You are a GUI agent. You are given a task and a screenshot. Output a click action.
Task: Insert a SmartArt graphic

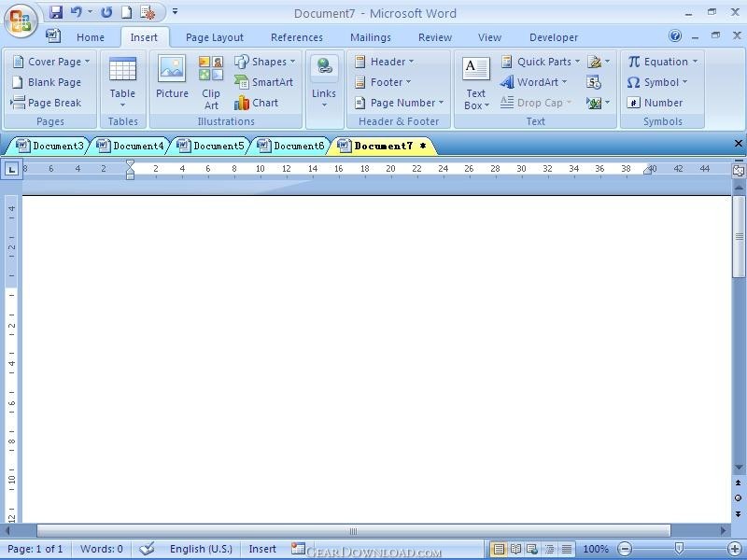(x=264, y=82)
